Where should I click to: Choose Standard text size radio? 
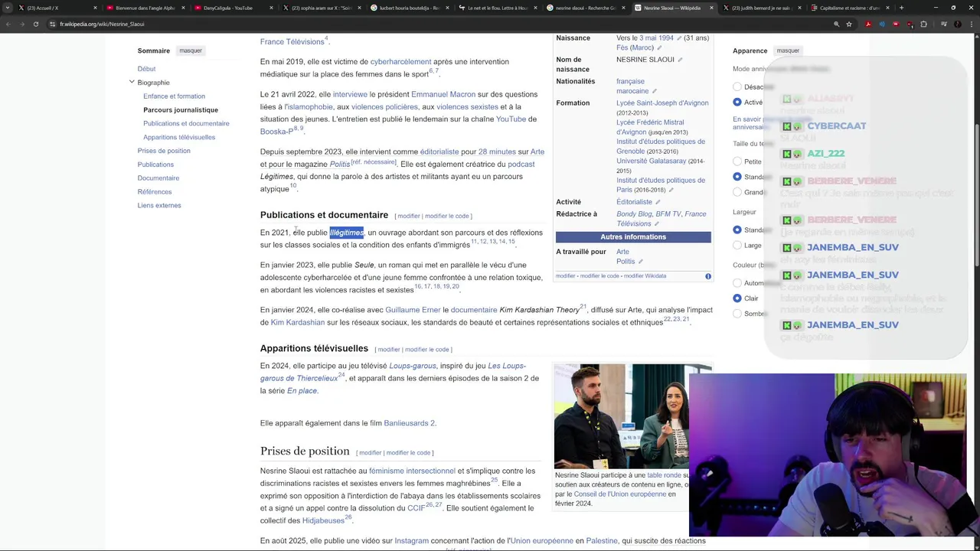coord(737,177)
